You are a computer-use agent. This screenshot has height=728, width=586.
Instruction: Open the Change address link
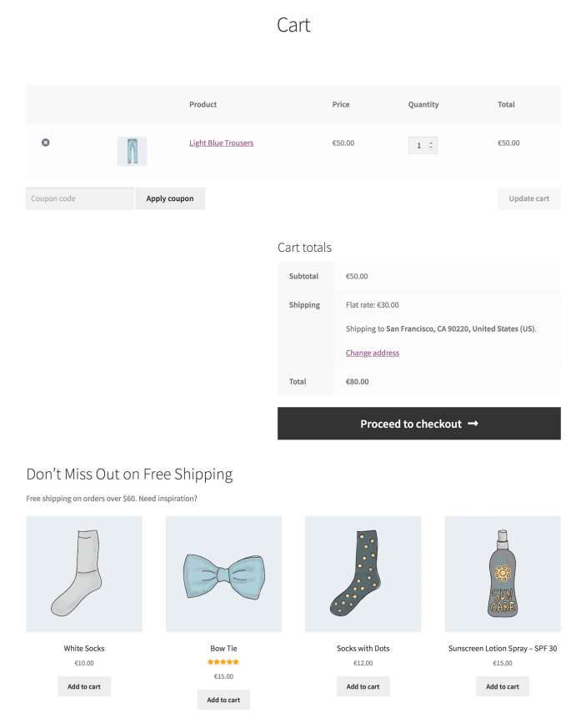click(x=372, y=353)
